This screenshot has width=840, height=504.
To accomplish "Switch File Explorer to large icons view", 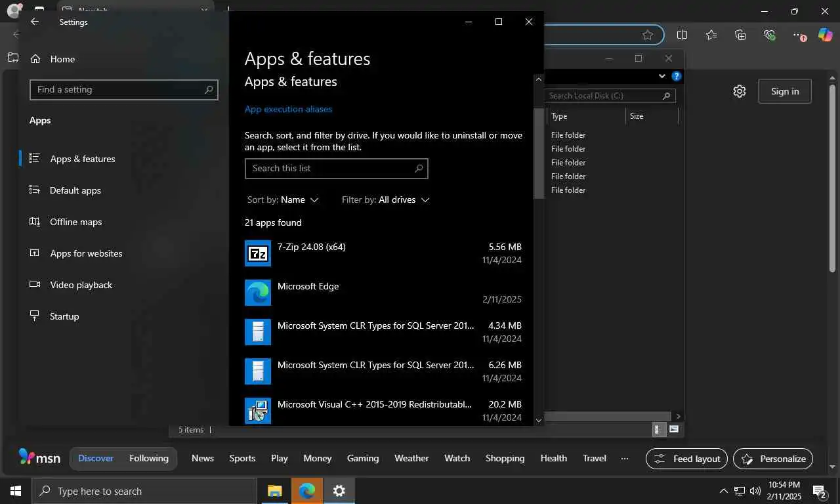I will pos(673,429).
